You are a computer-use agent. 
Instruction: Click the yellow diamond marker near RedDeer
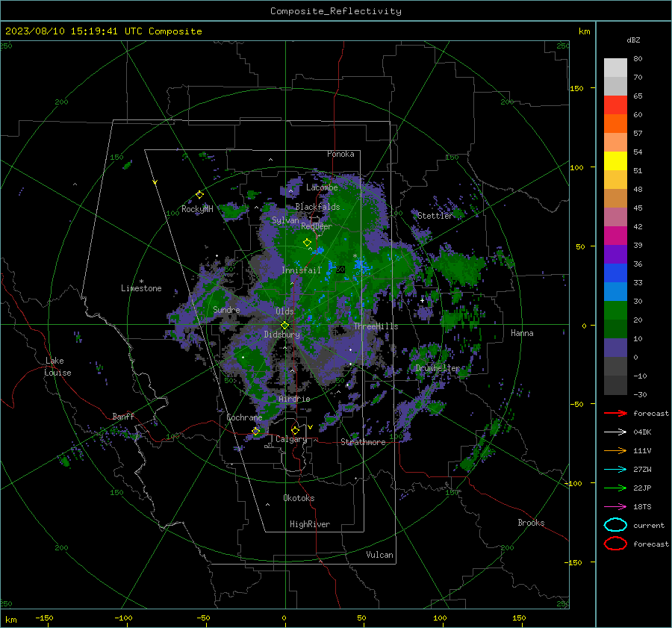pos(307,242)
